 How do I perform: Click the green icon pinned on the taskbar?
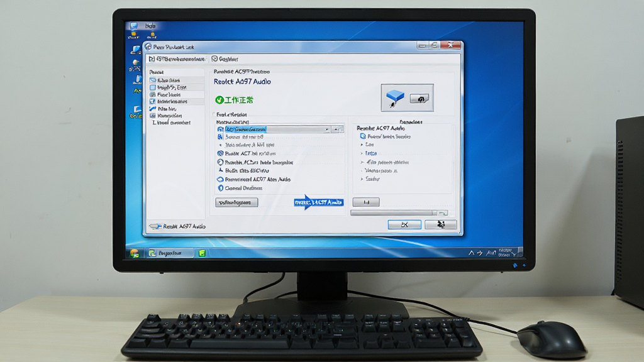(202, 253)
